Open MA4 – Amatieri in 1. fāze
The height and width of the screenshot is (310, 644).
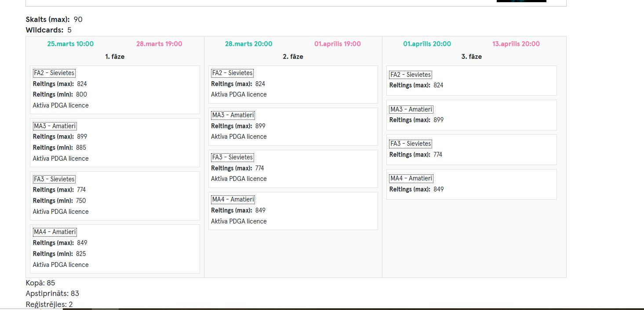(x=55, y=232)
